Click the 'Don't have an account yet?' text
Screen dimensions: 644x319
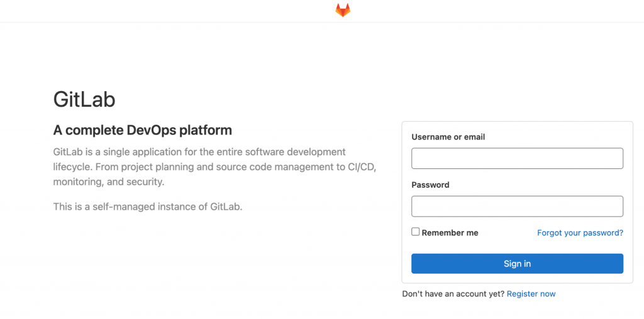click(x=453, y=294)
